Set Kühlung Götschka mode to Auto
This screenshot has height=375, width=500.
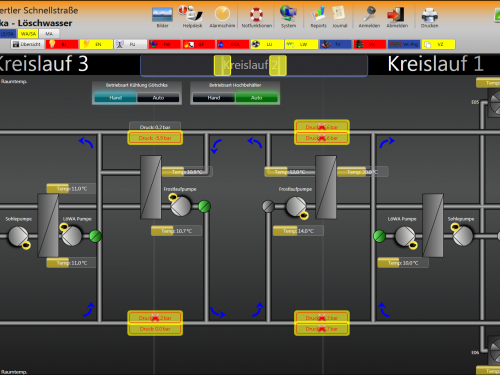(x=158, y=98)
